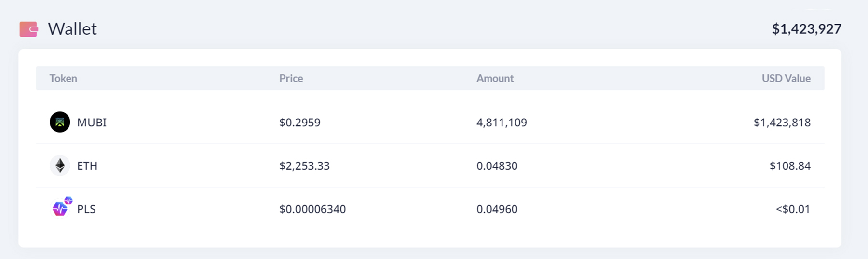This screenshot has width=868, height=259.
Task: Select the Wallet section title
Action: coord(72,29)
